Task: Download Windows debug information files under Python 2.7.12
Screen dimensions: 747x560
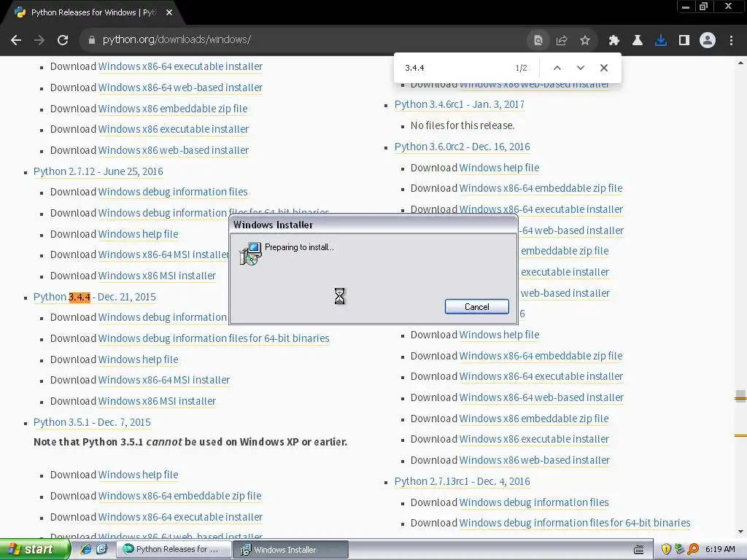Action: (x=173, y=192)
